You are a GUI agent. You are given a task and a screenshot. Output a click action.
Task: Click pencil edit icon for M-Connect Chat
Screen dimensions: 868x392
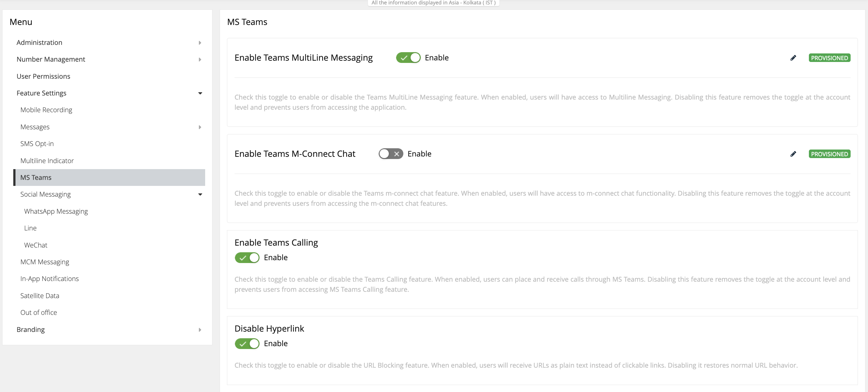793,154
